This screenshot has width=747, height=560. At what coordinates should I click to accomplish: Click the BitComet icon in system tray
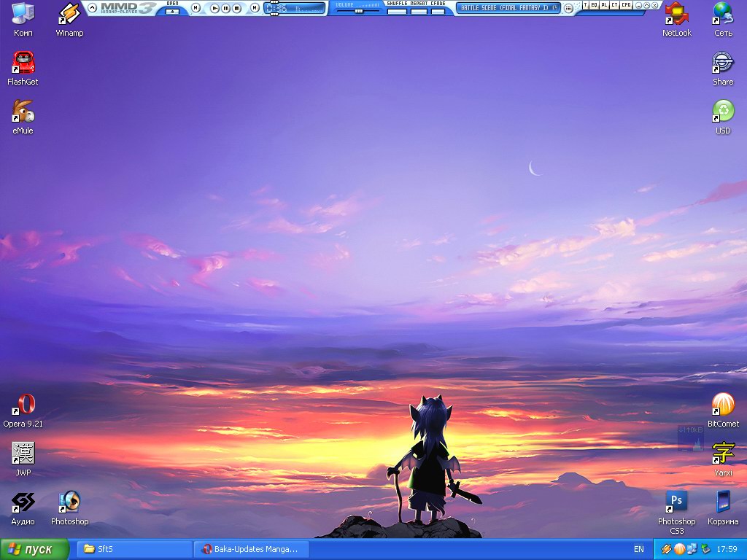[x=679, y=549]
